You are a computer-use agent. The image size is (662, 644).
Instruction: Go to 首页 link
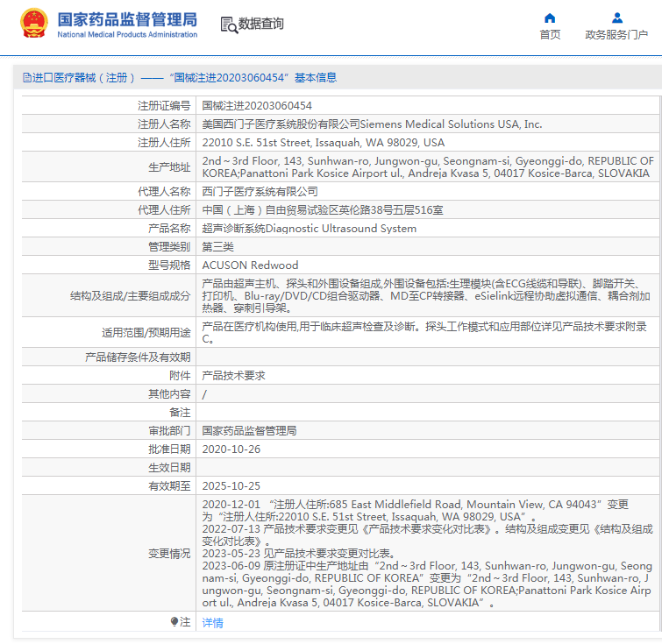pos(550,34)
